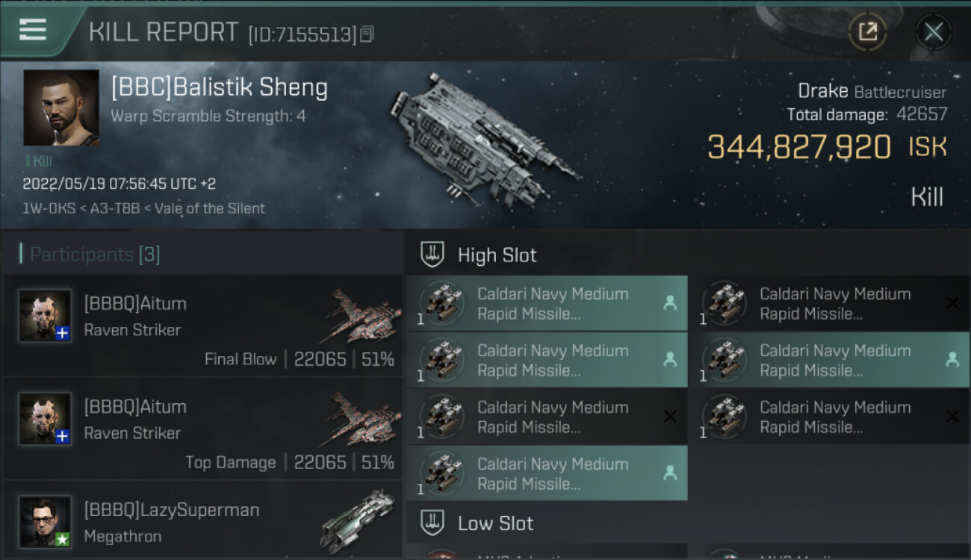971x560 pixels.
Task: Click the High Slot section header
Action: (x=497, y=255)
